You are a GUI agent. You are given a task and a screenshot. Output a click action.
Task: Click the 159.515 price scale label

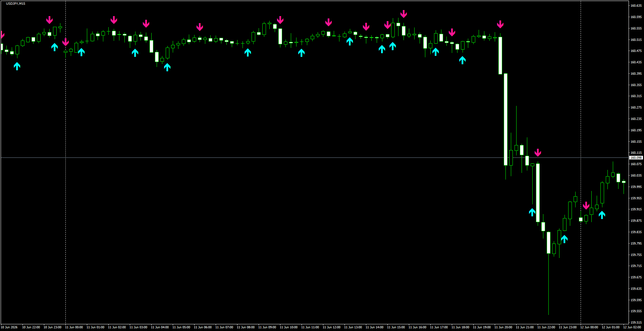point(636,322)
